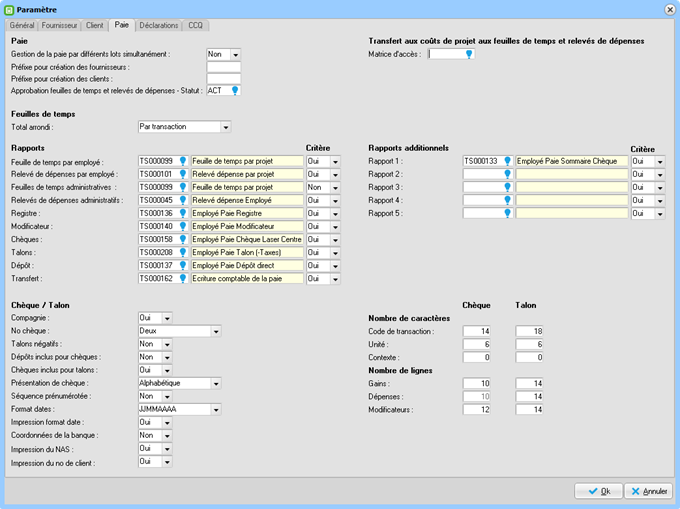Viewport: 680px width, 509px height.
Task: Open lookup icon for Matrice d'accès field
Action: [x=469, y=54]
